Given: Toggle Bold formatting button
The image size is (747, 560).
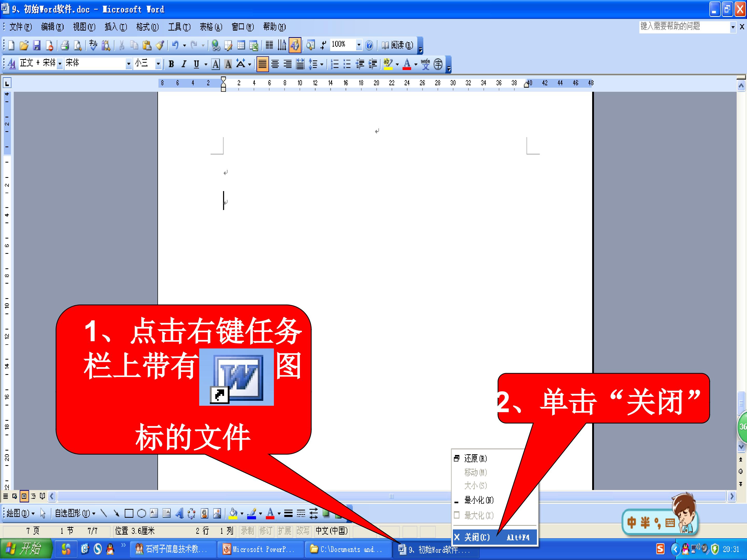Looking at the screenshot, I should coord(171,64).
